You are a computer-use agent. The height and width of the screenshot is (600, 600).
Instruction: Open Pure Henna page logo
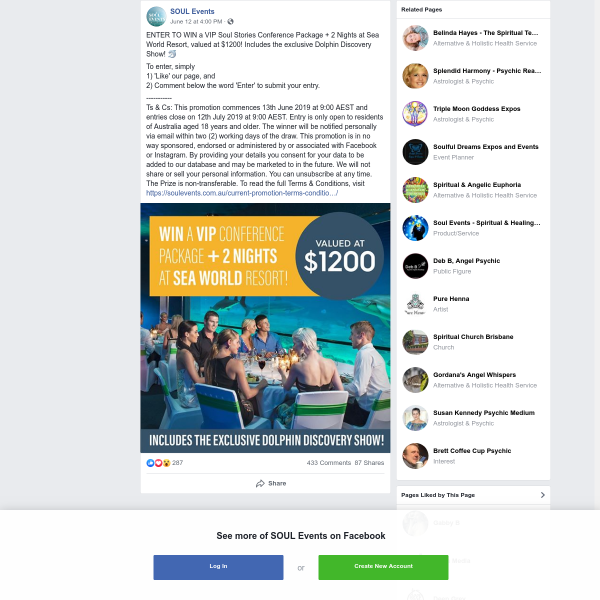415,304
